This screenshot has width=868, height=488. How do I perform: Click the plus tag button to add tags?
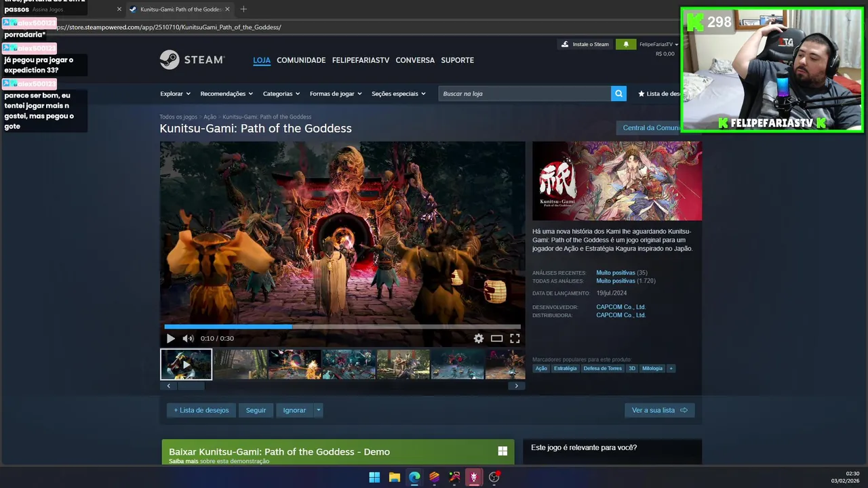click(671, 368)
